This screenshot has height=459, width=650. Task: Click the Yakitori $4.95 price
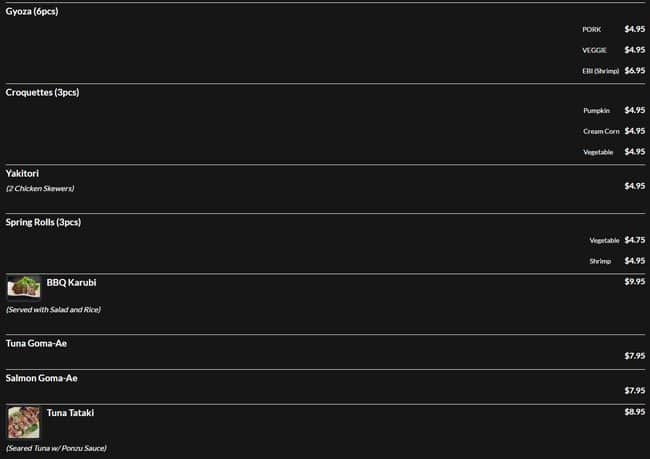click(x=634, y=186)
